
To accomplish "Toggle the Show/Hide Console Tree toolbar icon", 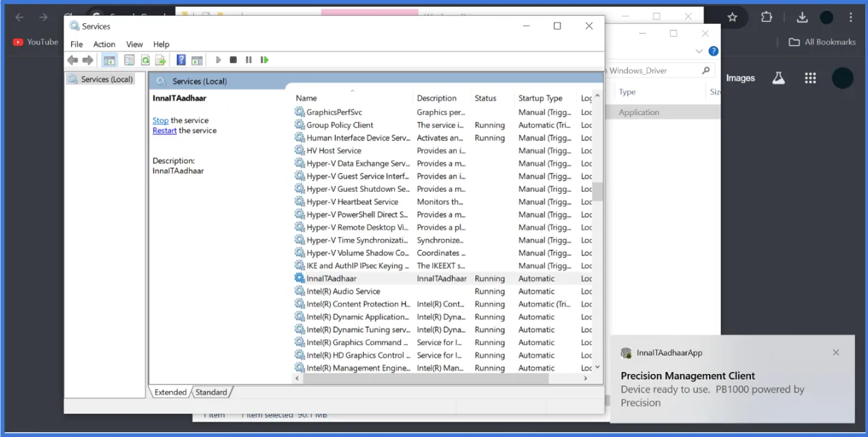I will point(110,60).
